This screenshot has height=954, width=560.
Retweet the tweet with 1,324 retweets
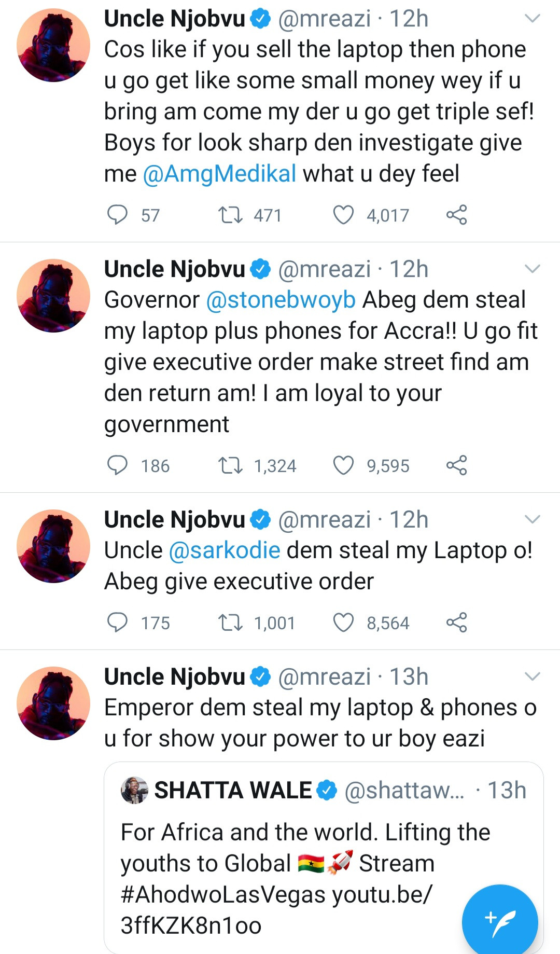(x=230, y=465)
